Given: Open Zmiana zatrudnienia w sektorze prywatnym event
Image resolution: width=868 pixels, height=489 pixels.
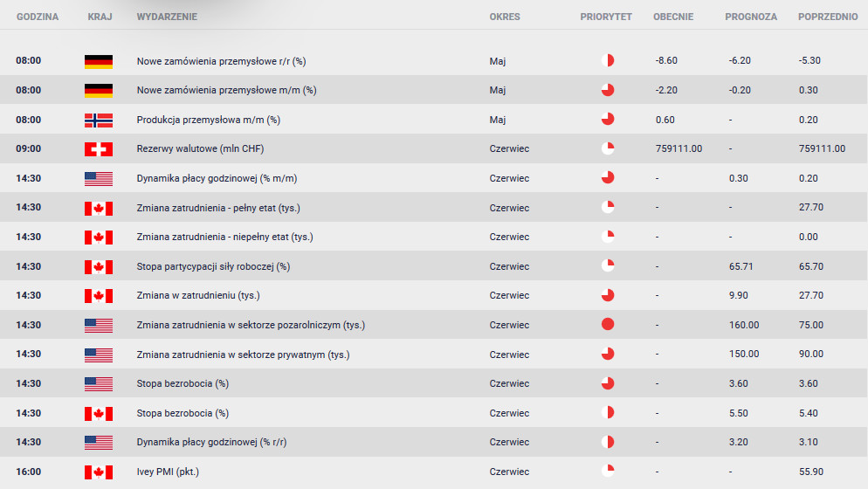Looking at the screenshot, I should coord(243,355).
